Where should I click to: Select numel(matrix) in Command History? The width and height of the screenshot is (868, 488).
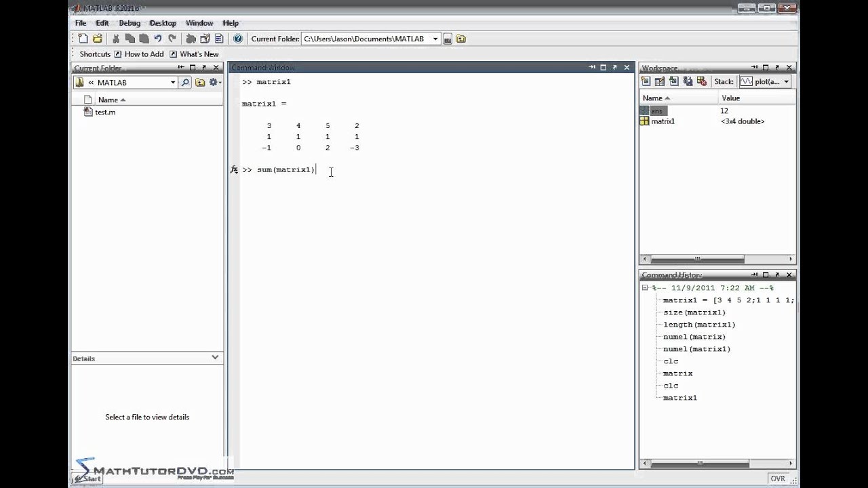(x=694, y=337)
